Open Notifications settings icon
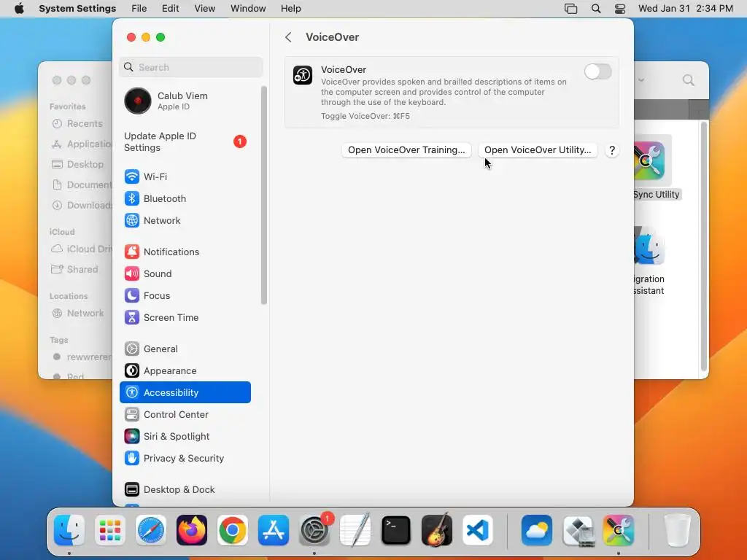 (132, 252)
